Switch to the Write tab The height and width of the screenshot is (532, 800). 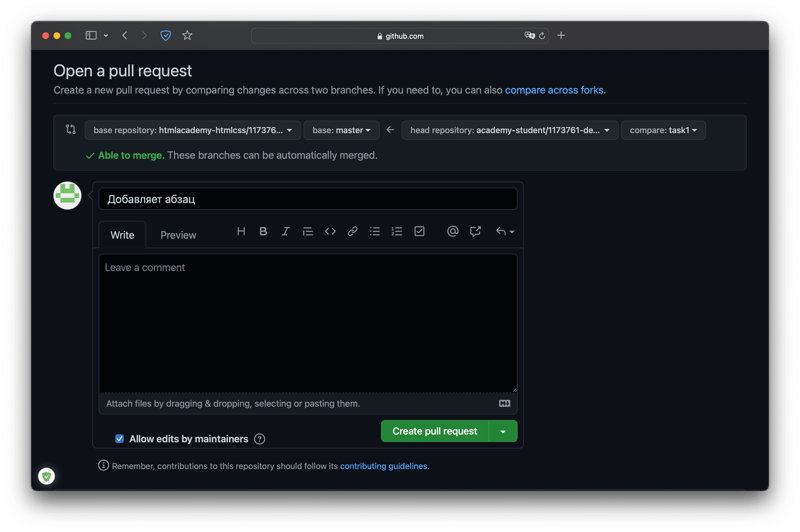tap(122, 235)
